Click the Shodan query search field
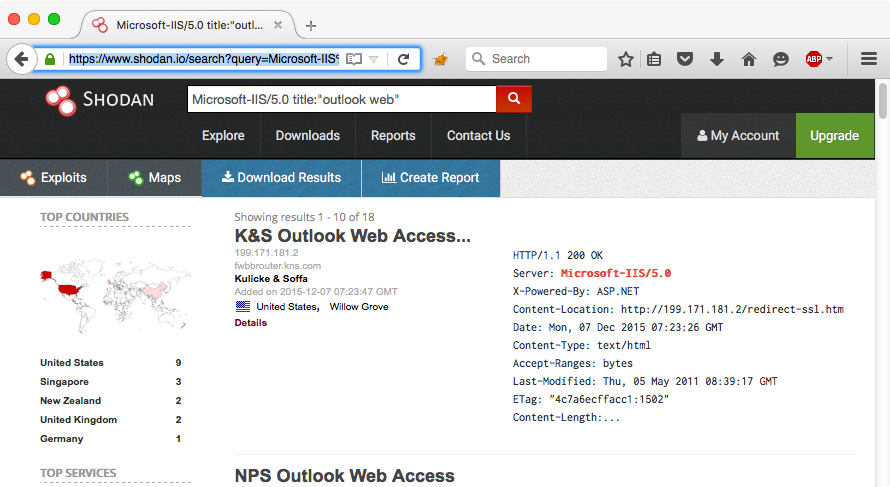Viewport: 890px width, 487px height. (x=342, y=99)
